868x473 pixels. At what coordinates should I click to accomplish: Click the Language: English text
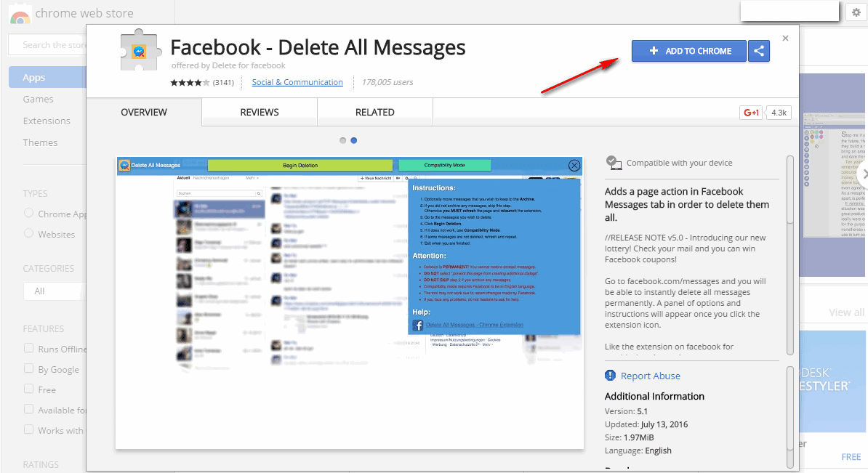638,450
